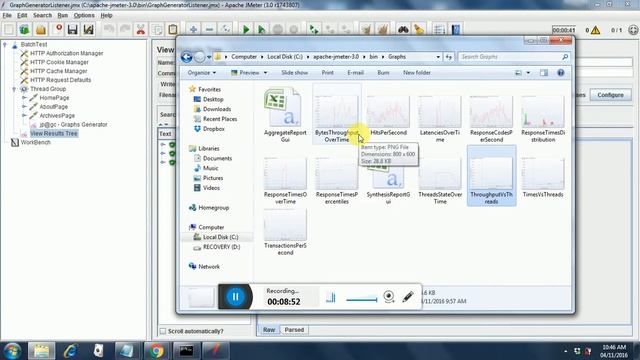Open the Organize dropdown
Image resolution: width=640 pixels, height=360 pixels.
pyautogui.click(x=202, y=73)
